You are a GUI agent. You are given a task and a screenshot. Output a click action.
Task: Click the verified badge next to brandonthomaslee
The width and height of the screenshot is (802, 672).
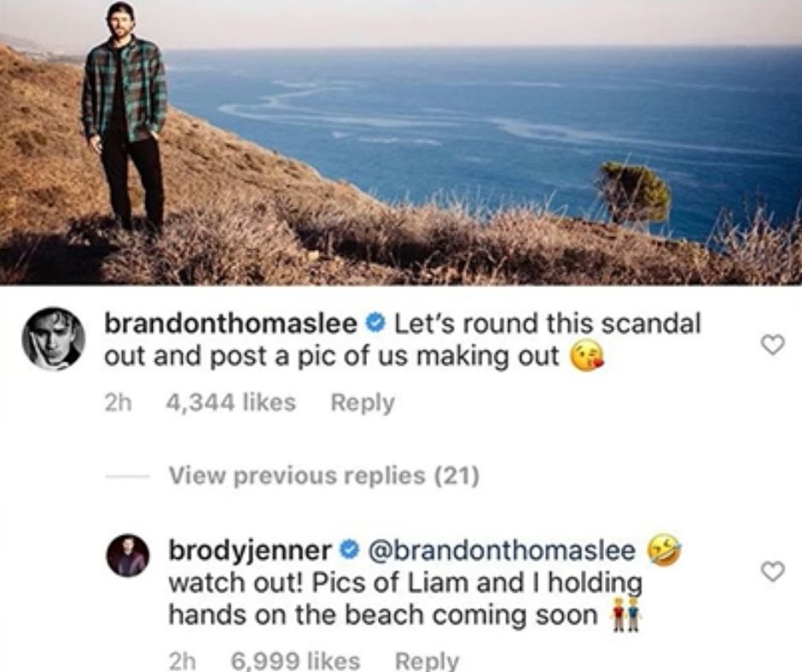pyautogui.click(x=375, y=323)
